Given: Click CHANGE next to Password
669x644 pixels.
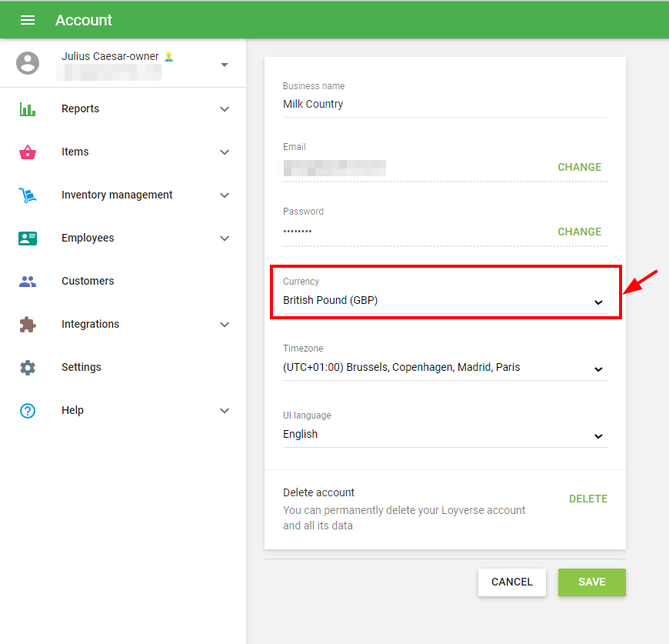Looking at the screenshot, I should 579,232.
